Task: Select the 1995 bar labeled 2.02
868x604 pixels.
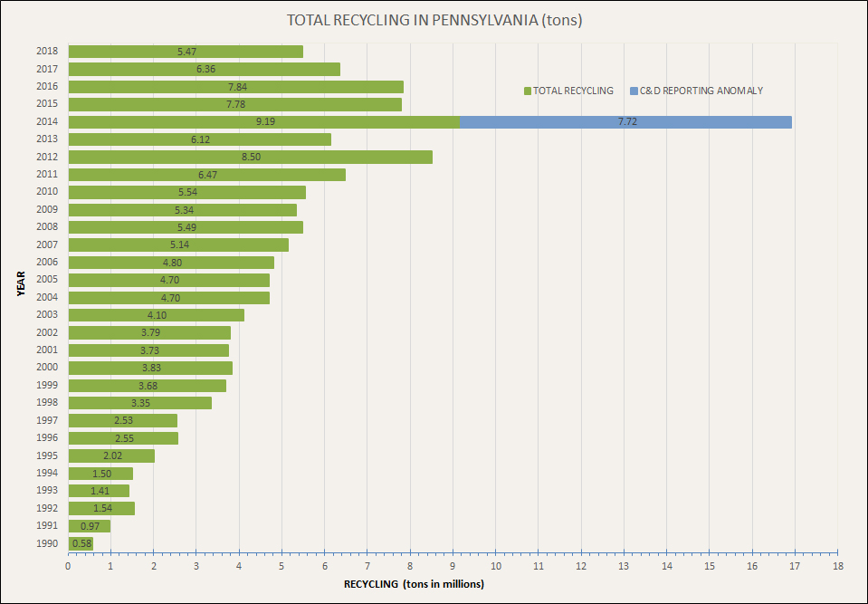Action: 111,455
